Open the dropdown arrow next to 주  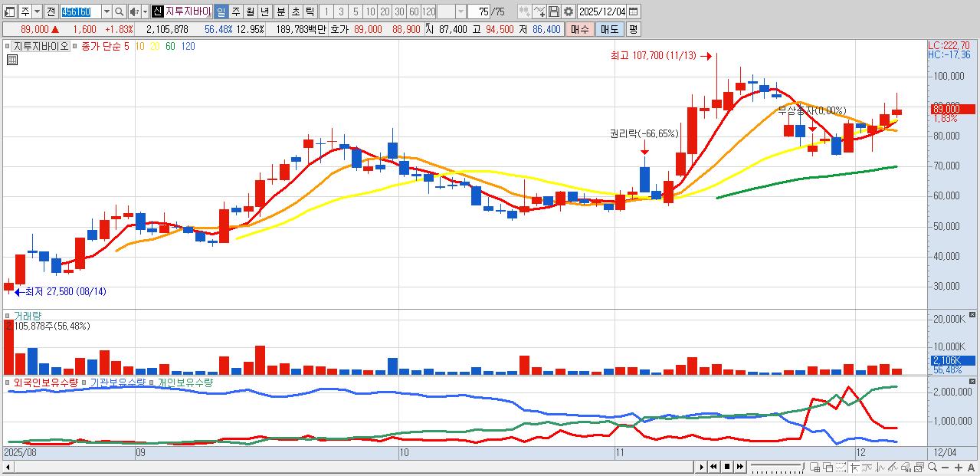37,11
